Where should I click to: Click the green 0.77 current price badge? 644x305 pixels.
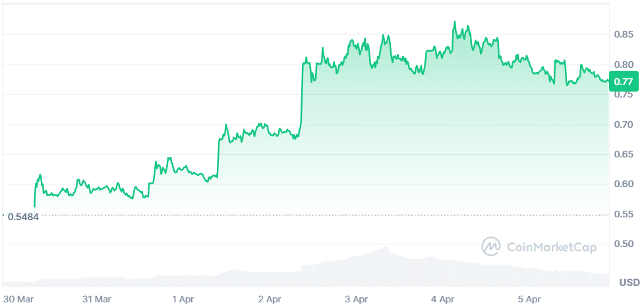[x=623, y=82]
